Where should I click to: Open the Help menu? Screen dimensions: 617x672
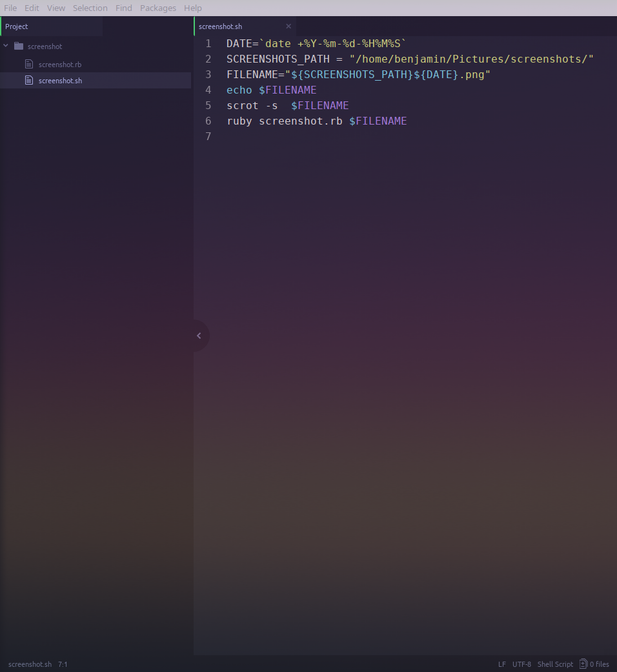pyautogui.click(x=193, y=8)
